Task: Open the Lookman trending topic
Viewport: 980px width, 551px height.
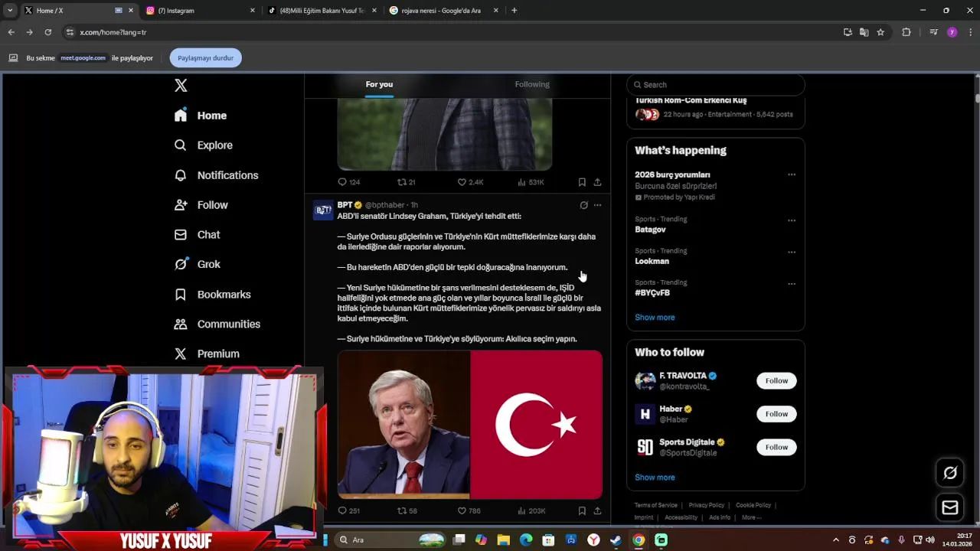Action: point(652,261)
